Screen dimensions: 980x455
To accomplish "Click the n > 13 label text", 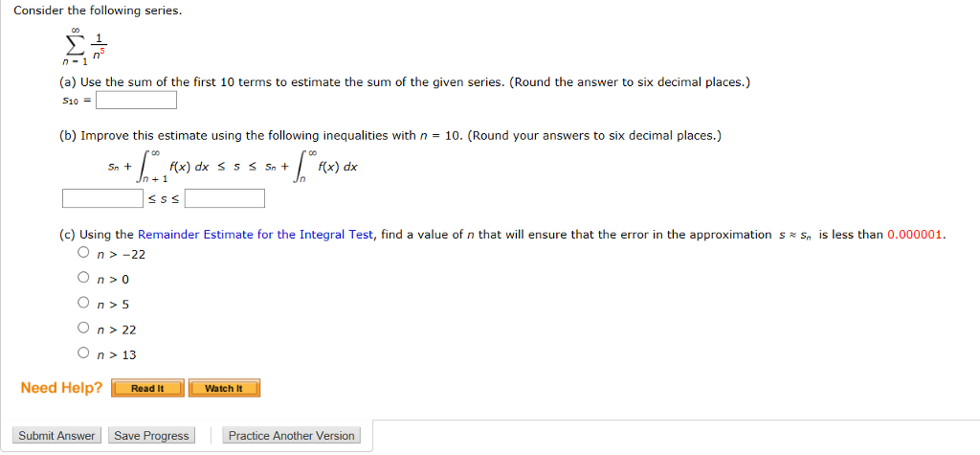I will [x=117, y=354].
